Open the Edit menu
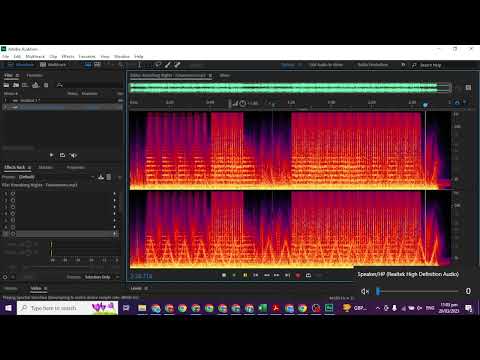This screenshot has height=360, width=480. 17,56
